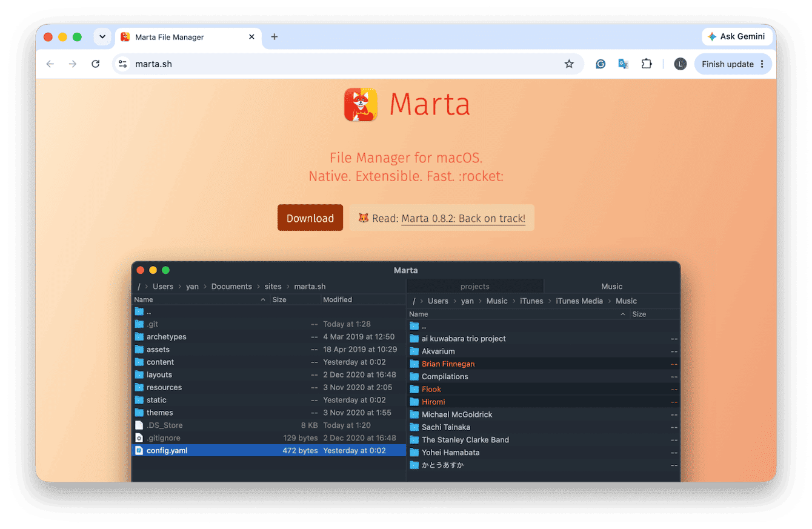Go forward with the browser forward arrow
This screenshot has width=812, height=529.
coord(73,64)
